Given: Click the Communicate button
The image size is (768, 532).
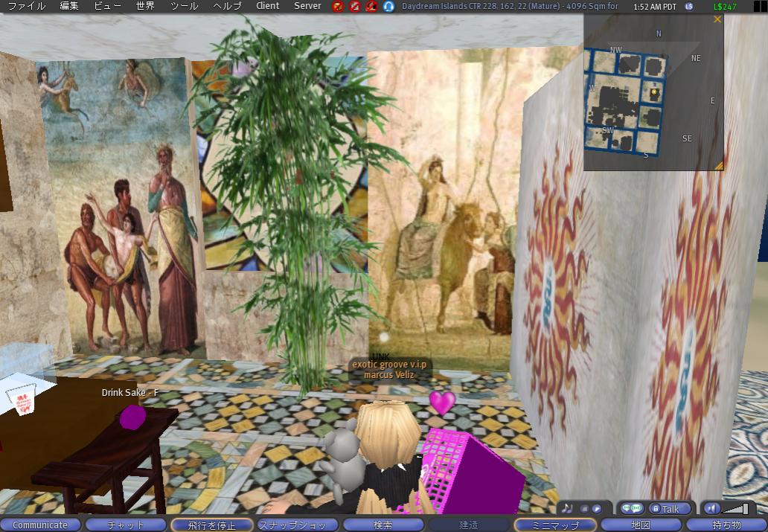Looking at the screenshot, I should [x=40, y=525].
